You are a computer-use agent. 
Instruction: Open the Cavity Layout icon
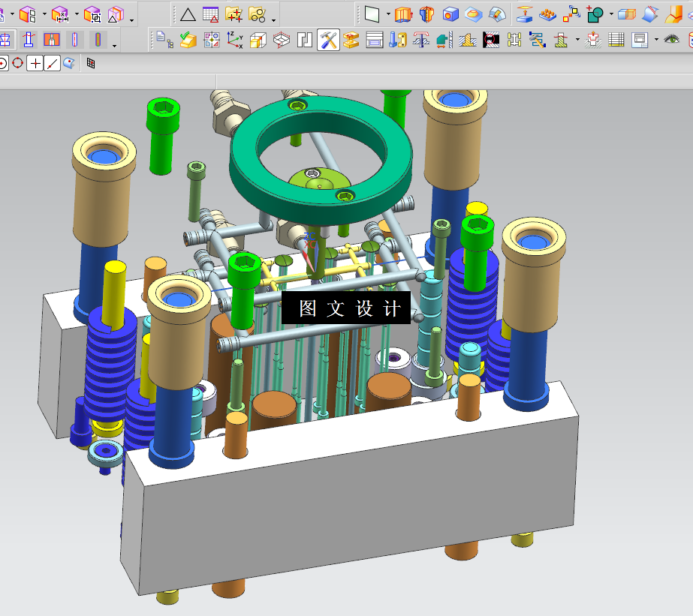point(282,41)
